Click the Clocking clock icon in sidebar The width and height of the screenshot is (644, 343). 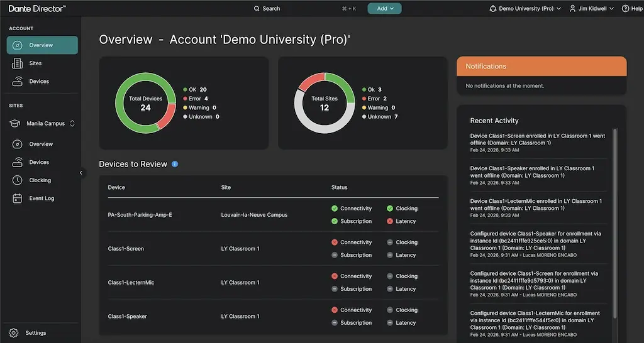tap(18, 180)
